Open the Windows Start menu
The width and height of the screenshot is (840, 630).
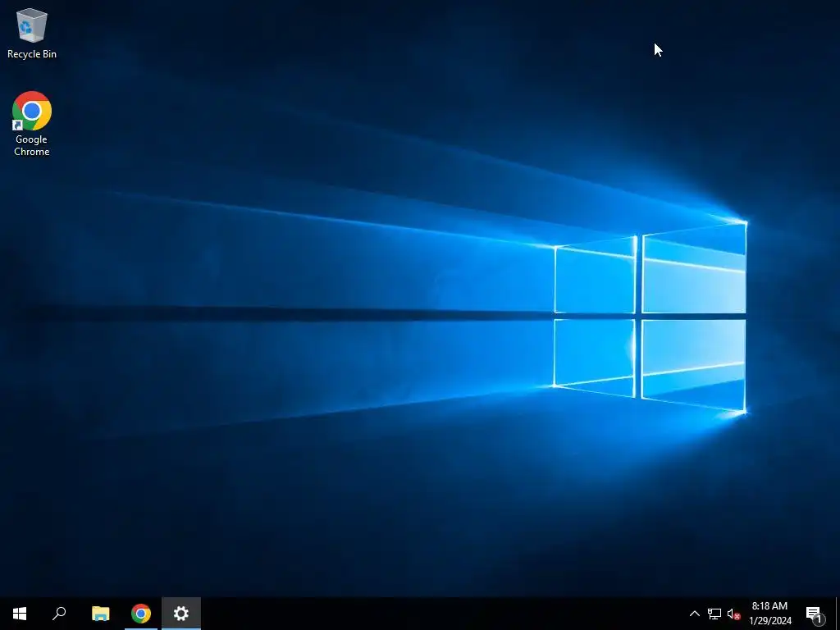click(20, 614)
